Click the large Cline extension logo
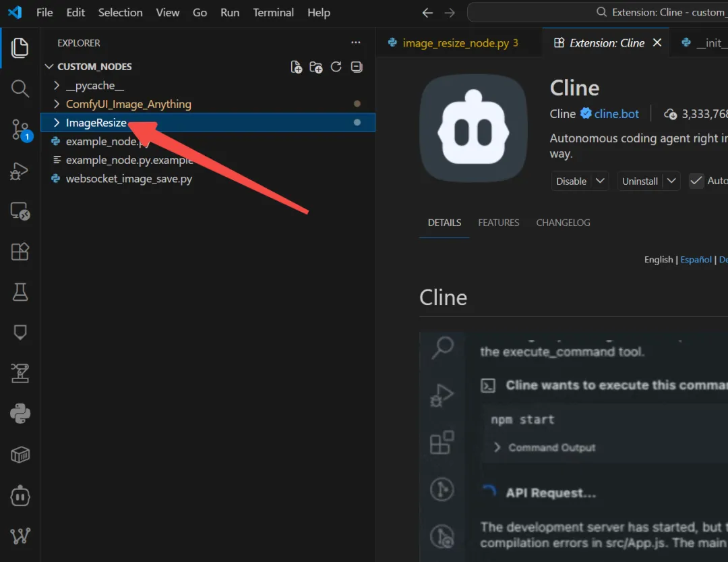The height and width of the screenshot is (562, 728). (473, 128)
